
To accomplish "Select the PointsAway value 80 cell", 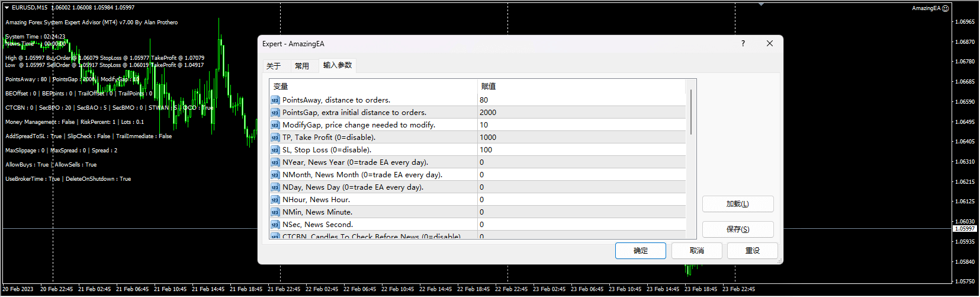I will (x=581, y=100).
